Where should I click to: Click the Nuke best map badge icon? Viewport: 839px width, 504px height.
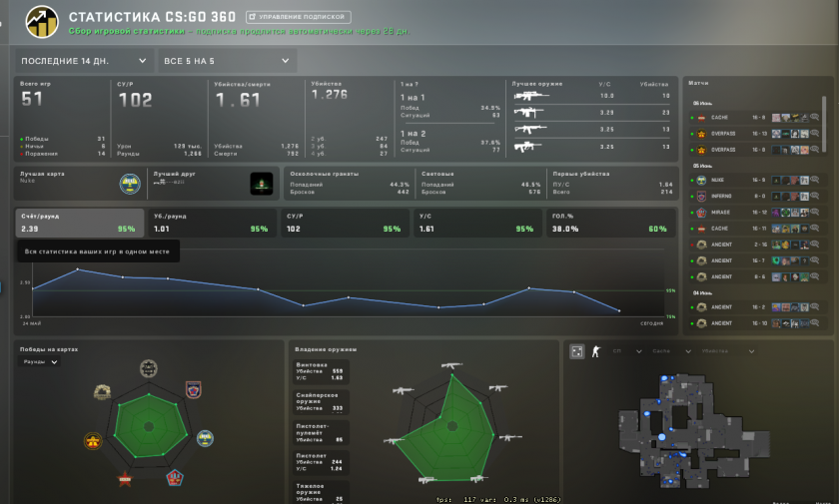130,184
